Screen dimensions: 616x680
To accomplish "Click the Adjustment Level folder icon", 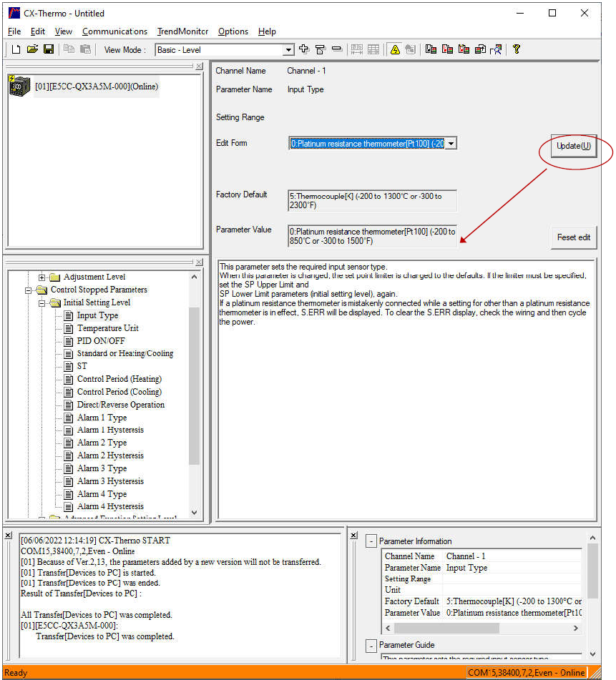I will point(54,277).
